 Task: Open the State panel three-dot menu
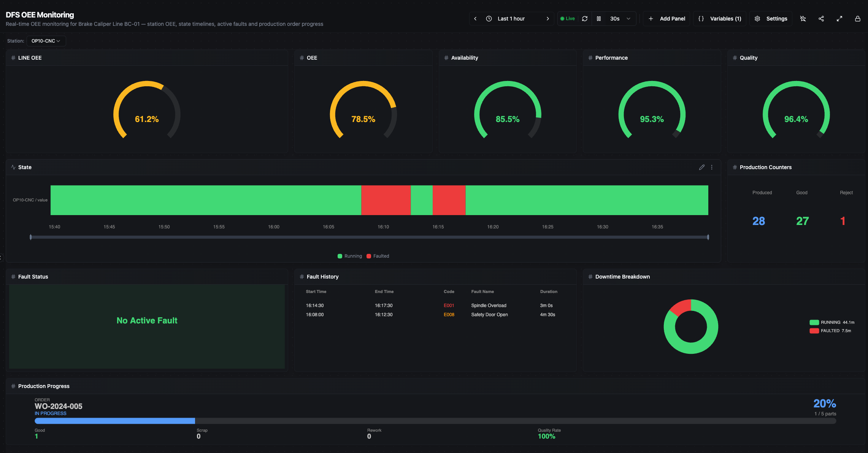pyautogui.click(x=712, y=167)
